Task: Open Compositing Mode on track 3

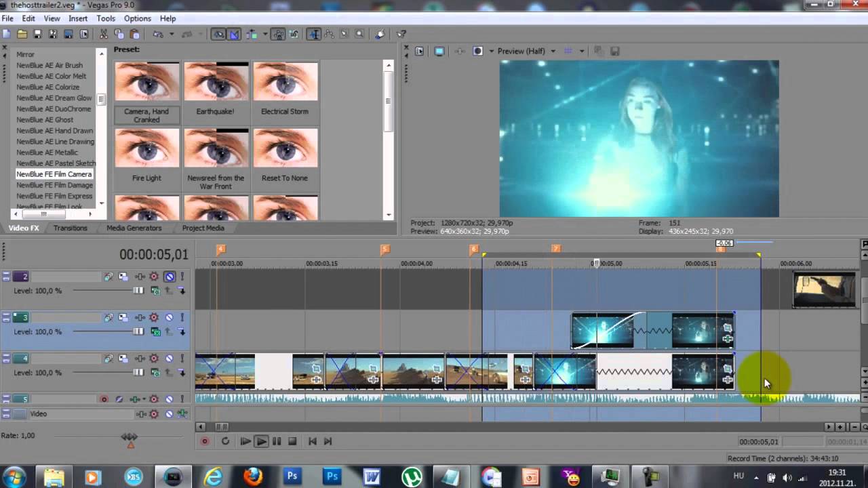Action: pyautogui.click(x=155, y=331)
